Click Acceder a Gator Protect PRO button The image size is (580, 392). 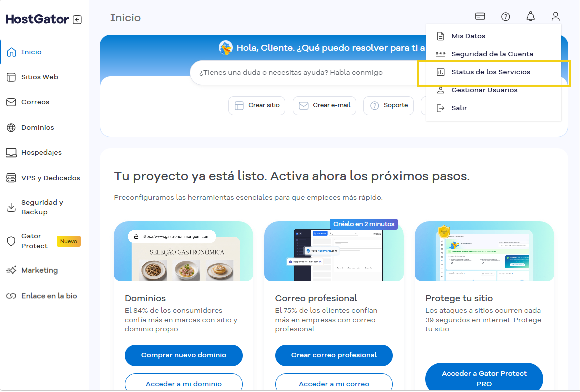[484, 378]
